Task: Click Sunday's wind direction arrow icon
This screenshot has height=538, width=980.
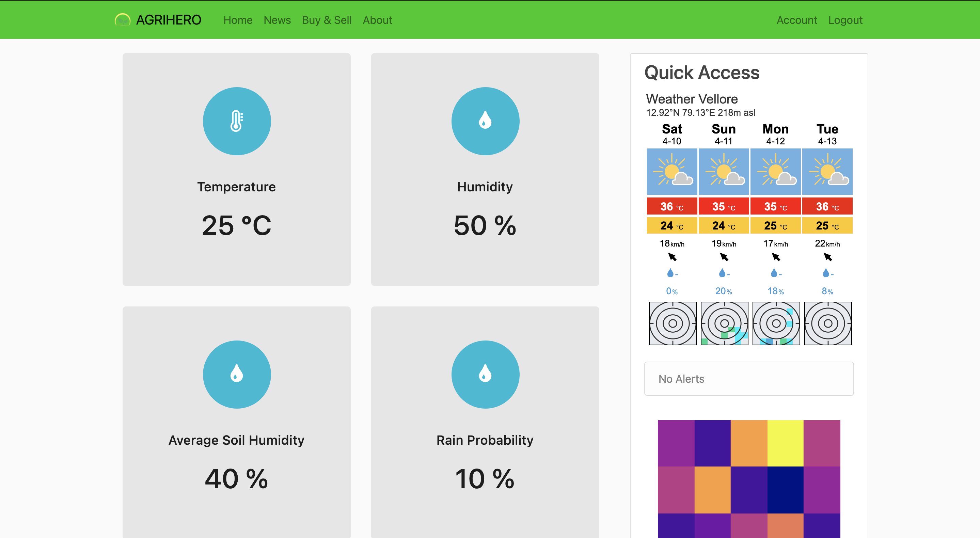Action: [724, 257]
